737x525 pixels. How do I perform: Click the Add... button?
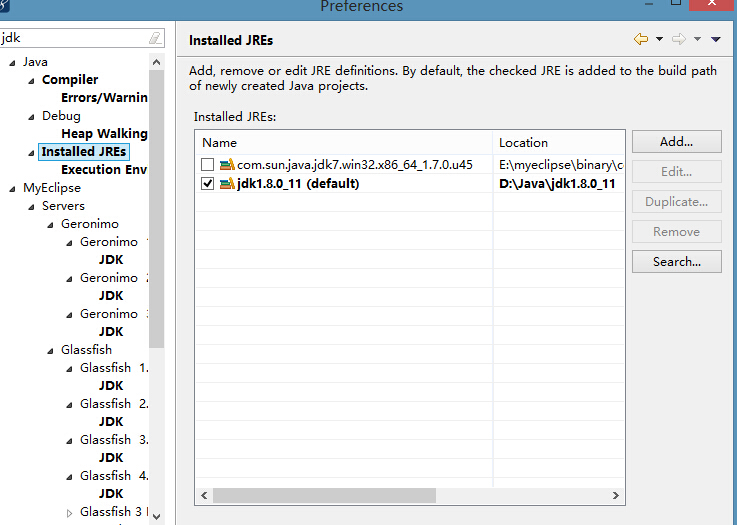coord(676,141)
